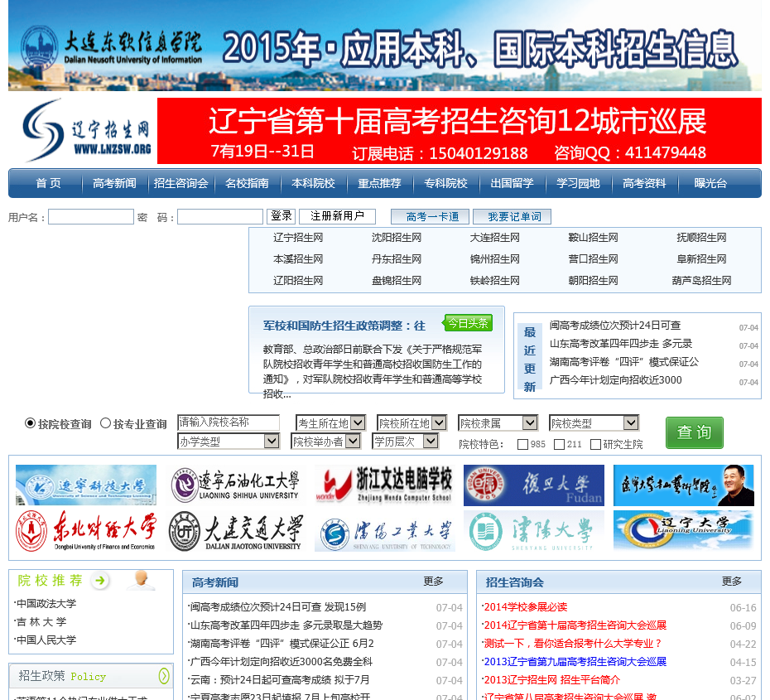Click the 大连交通大学 logo
The image size is (770, 700).
click(235, 531)
